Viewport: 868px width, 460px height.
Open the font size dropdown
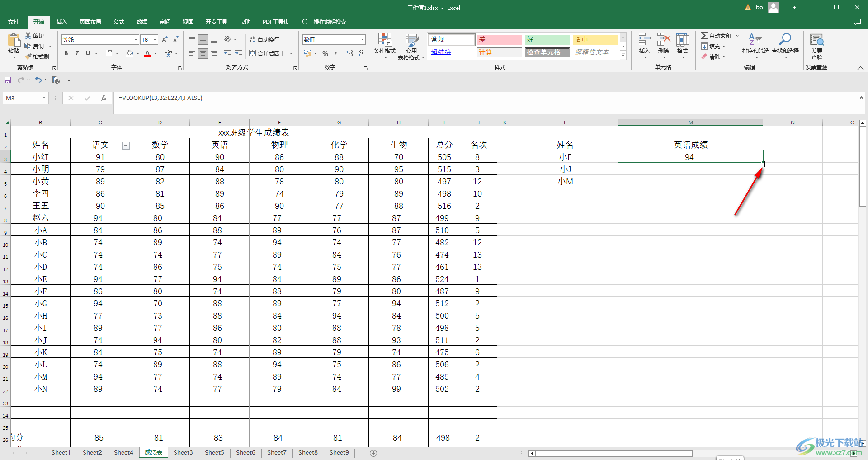155,40
